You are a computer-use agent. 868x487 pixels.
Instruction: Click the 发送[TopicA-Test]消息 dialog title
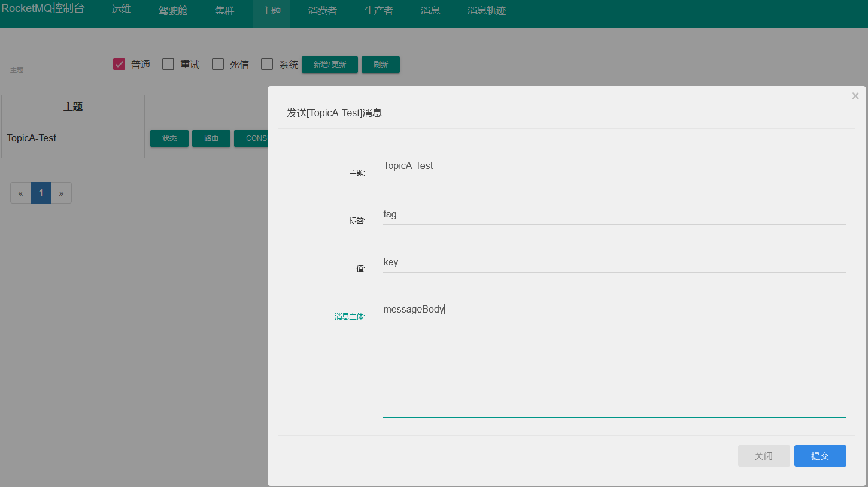point(335,113)
